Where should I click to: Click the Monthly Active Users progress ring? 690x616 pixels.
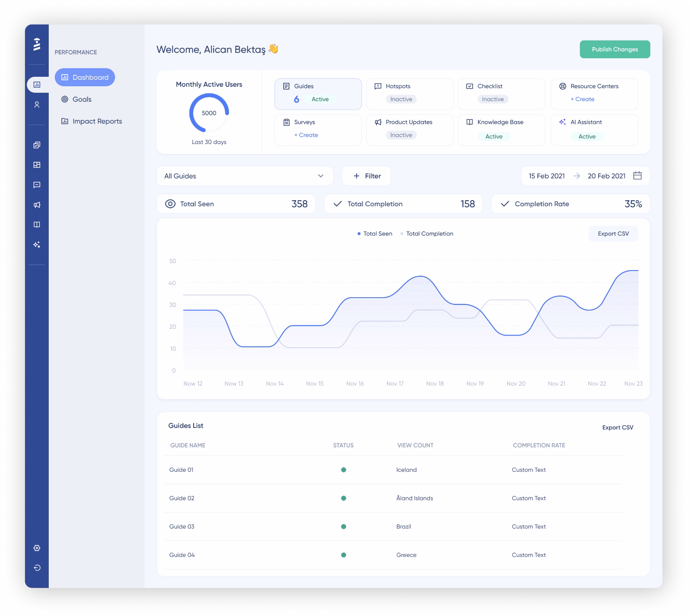(x=209, y=113)
